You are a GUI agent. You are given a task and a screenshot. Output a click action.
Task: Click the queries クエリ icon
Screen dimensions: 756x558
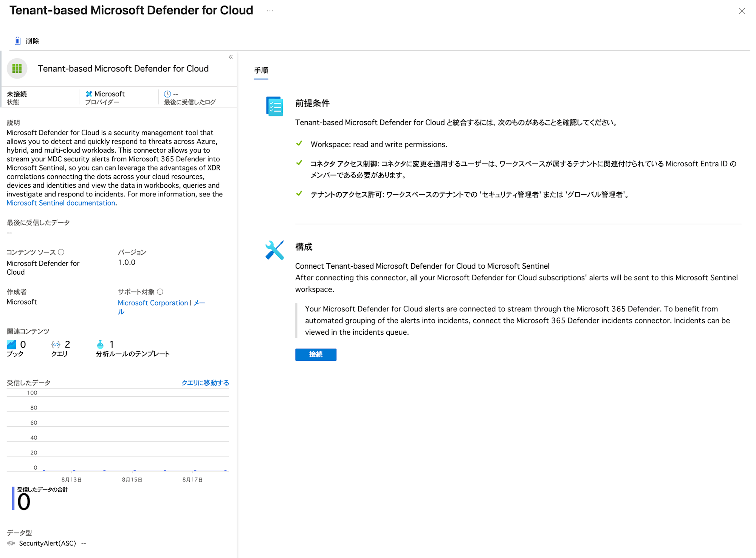(x=56, y=345)
